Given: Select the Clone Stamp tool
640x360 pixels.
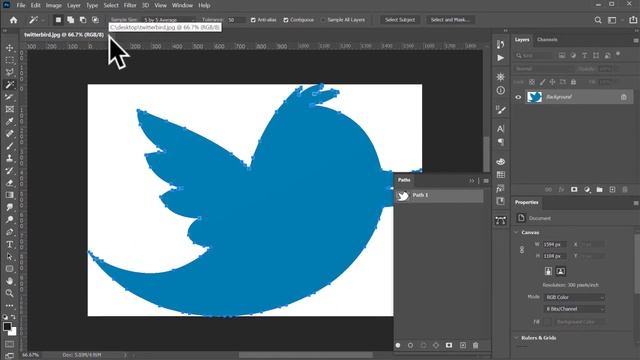Looking at the screenshot, I should tap(9, 158).
